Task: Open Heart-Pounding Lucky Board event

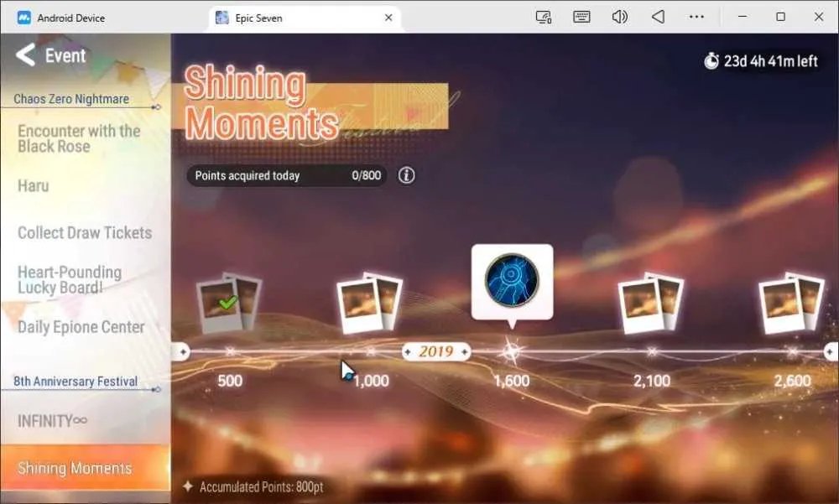Action: [x=70, y=280]
